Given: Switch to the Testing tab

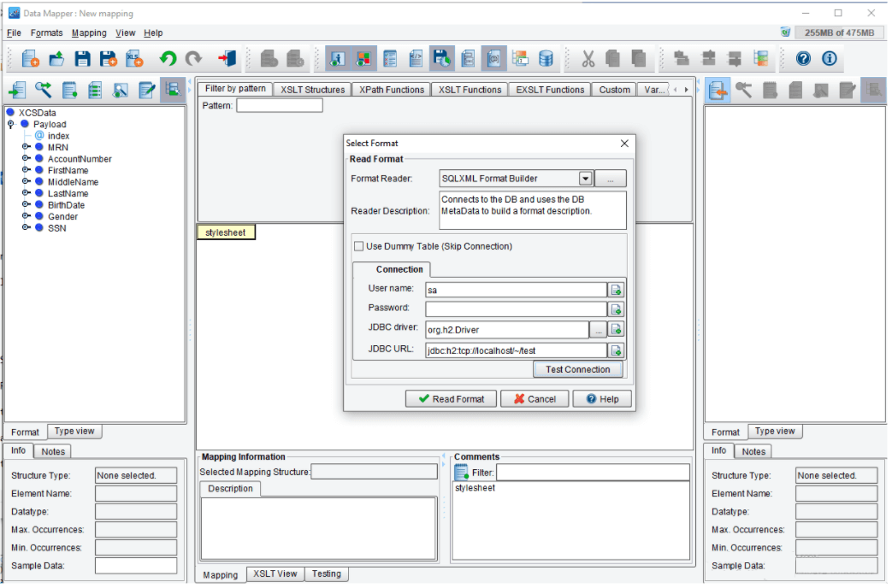Looking at the screenshot, I should click(x=327, y=575).
